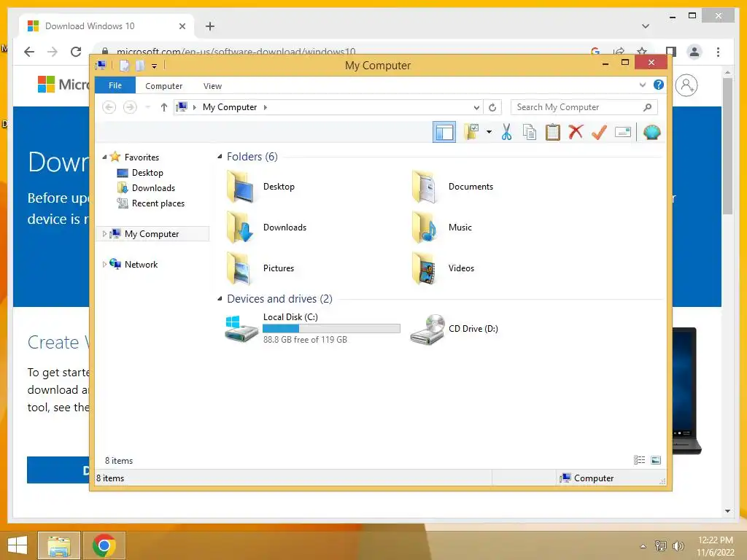The image size is (747, 560).
Task: Select Desktop under Favorites
Action: pos(147,172)
